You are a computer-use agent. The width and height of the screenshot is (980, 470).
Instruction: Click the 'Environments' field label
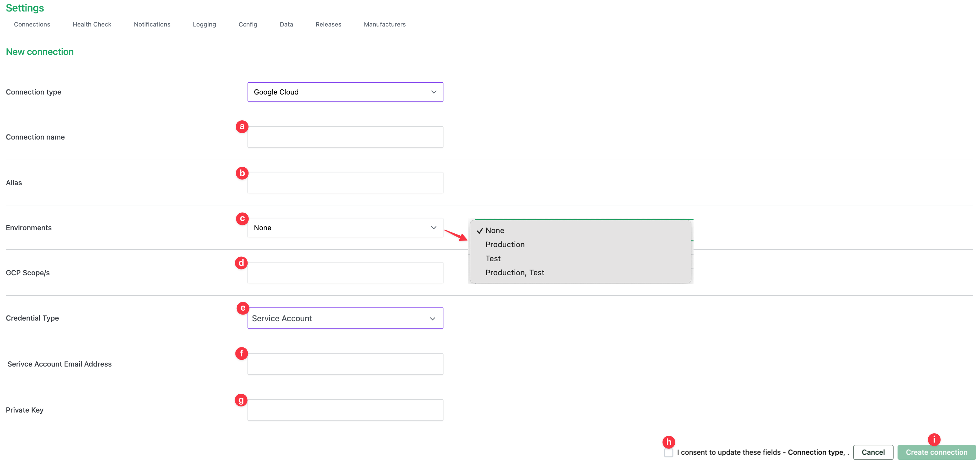[x=28, y=227]
